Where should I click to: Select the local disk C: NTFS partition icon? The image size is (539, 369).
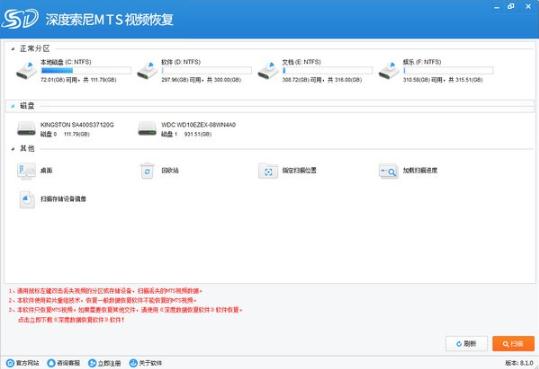click(26, 70)
